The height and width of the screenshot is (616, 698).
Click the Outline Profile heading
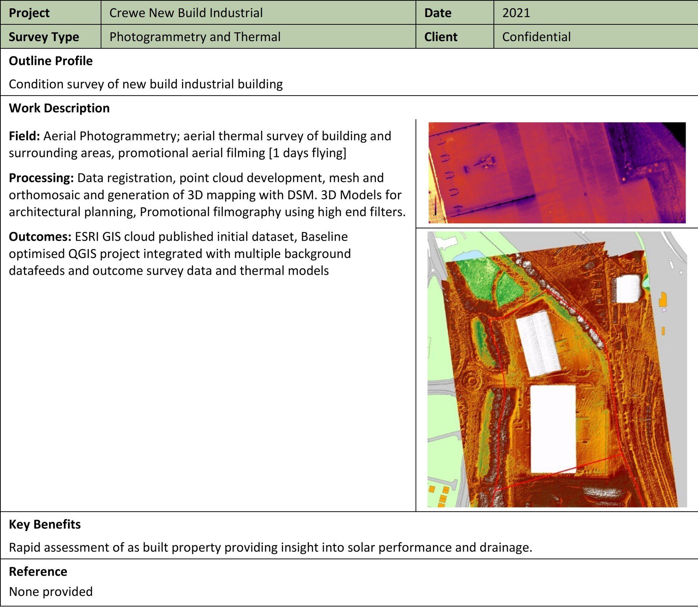tap(51, 61)
